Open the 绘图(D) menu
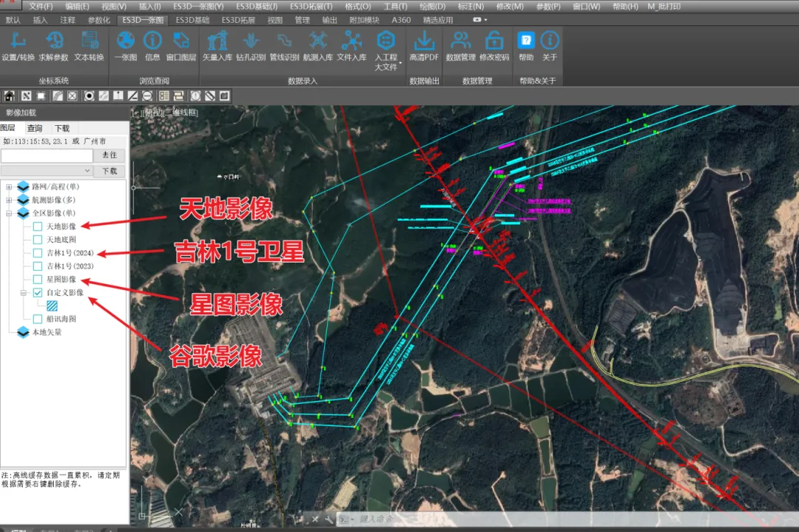799x532 pixels. (x=432, y=7)
